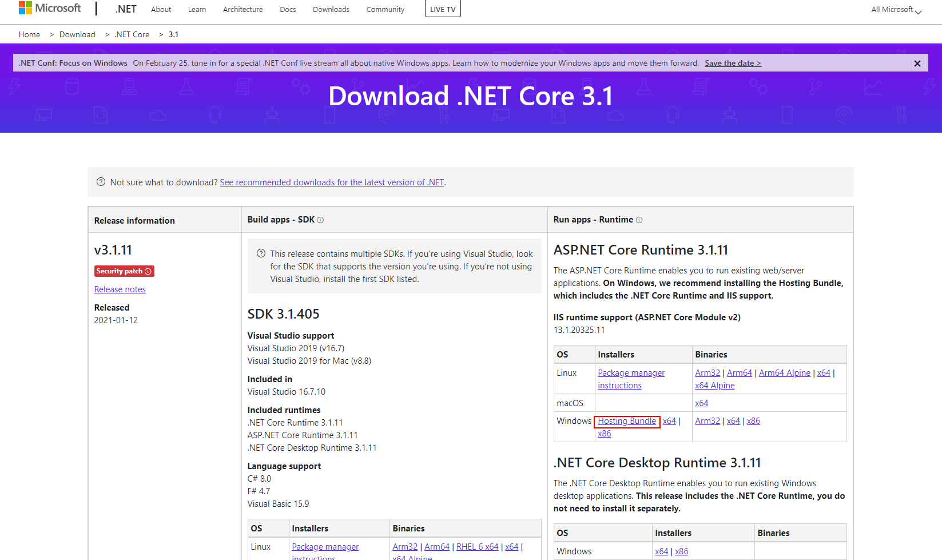Open the Downloads menu item
Screen dimensions: 942x560
tap(331, 10)
